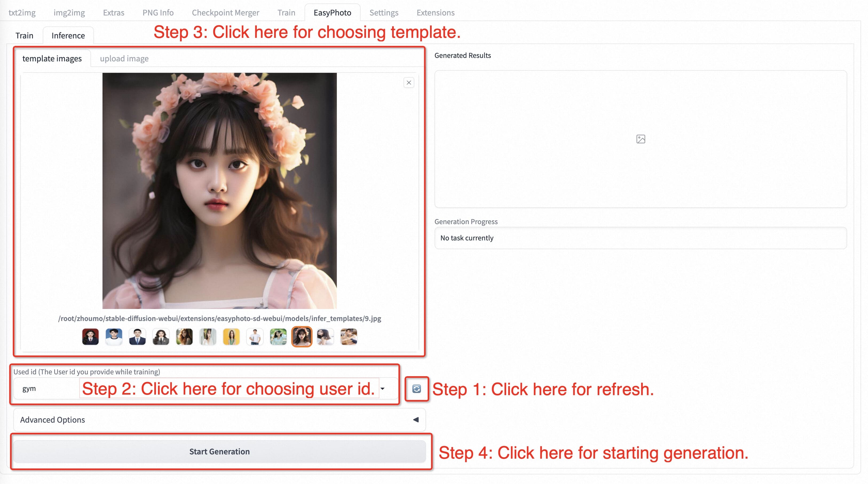Select the man in white T-shirt thumbnail
The width and height of the screenshot is (868, 484).
pyautogui.click(x=255, y=336)
